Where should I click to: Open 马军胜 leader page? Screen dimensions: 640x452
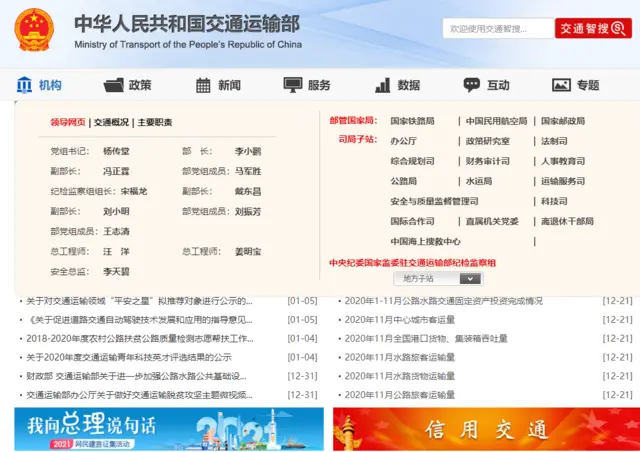[x=248, y=171]
